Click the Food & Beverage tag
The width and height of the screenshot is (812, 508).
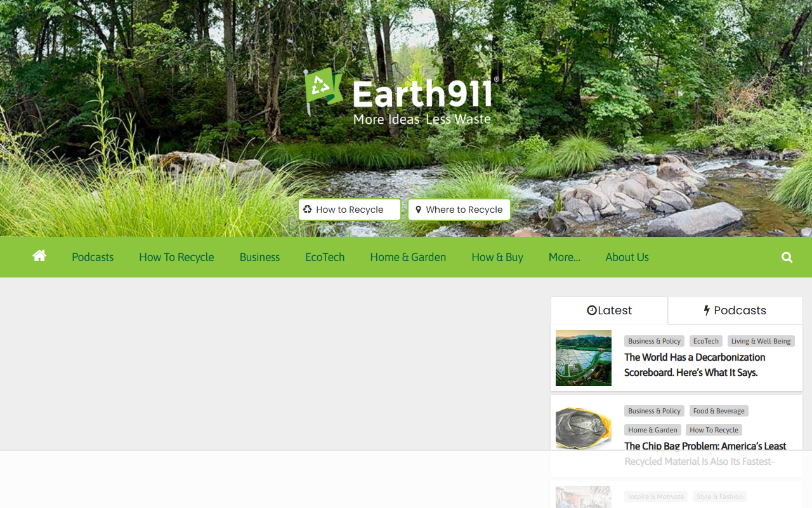pos(719,411)
